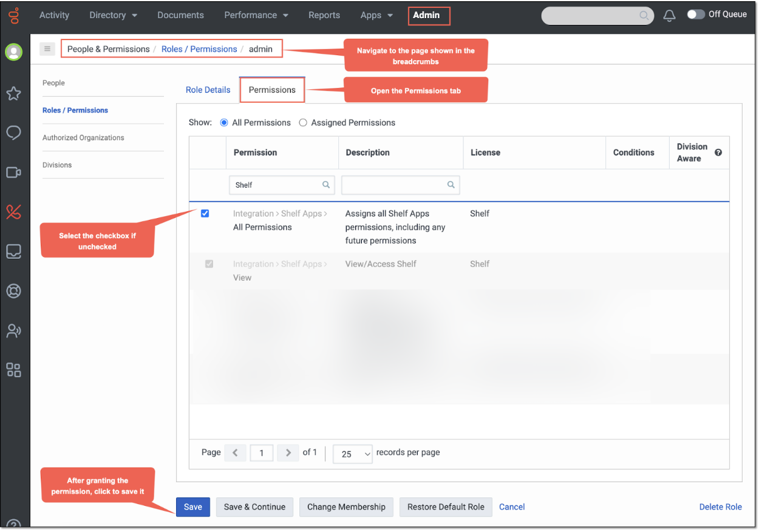This screenshot has height=532, width=759.
Task: Open Roles / Permissions in left navigation
Action: (75, 111)
